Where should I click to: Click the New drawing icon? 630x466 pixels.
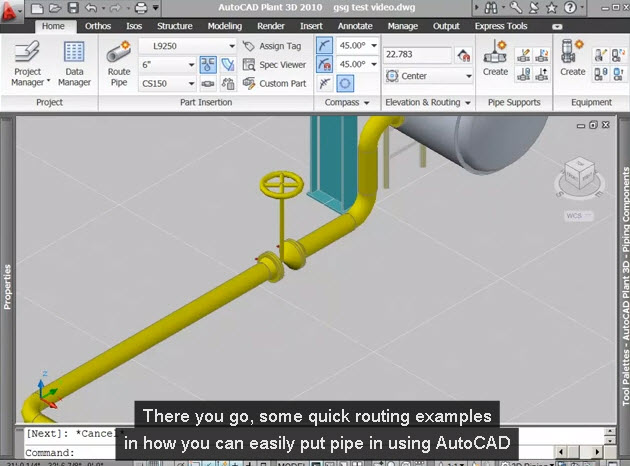[37, 8]
